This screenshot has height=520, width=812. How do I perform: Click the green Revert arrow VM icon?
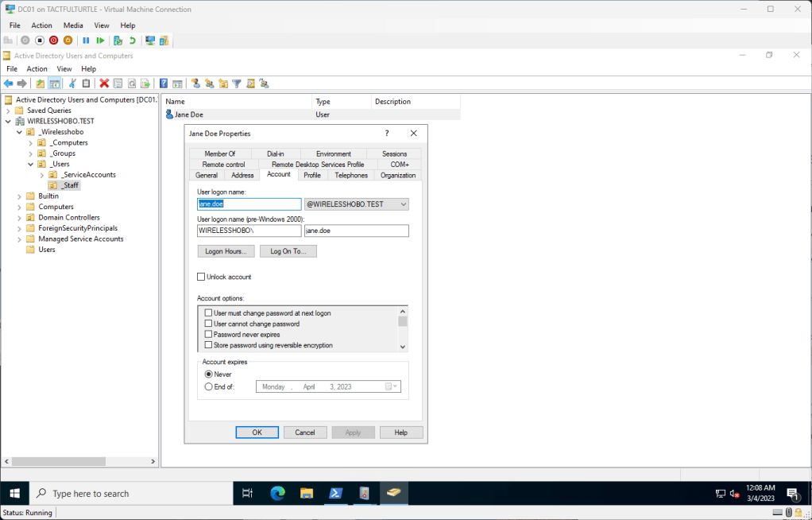132,41
